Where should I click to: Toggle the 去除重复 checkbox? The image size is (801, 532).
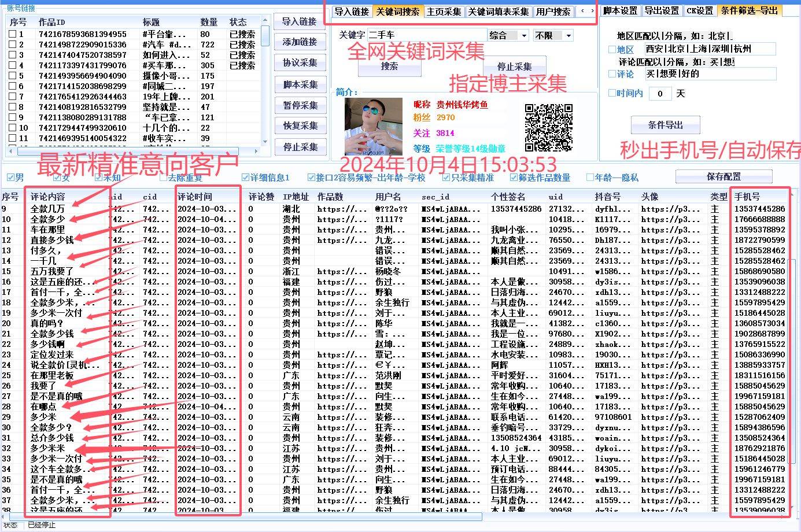tap(163, 178)
